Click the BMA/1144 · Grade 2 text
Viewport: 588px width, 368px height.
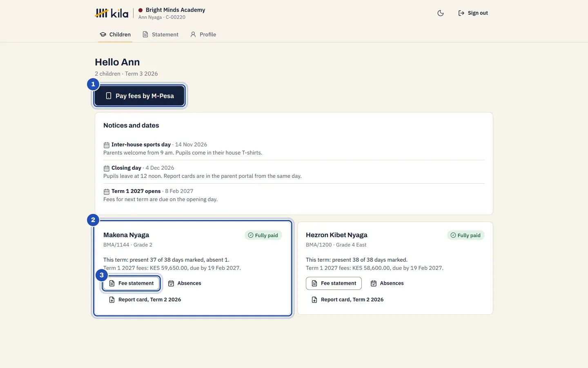point(128,245)
